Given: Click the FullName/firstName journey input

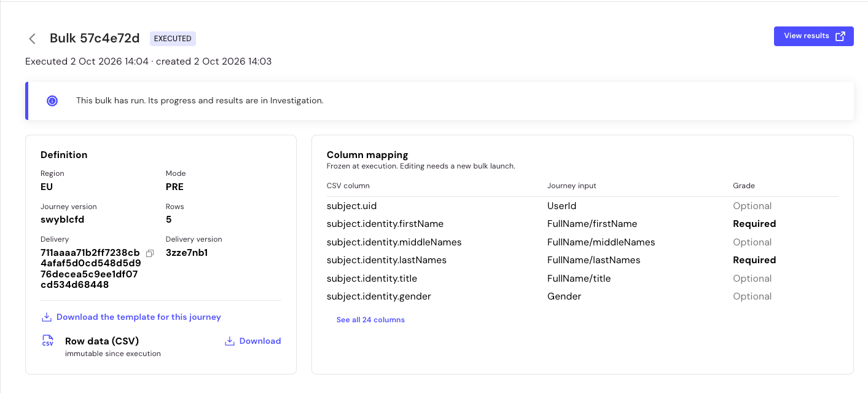Looking at the screenshot, I should (592, 224).
